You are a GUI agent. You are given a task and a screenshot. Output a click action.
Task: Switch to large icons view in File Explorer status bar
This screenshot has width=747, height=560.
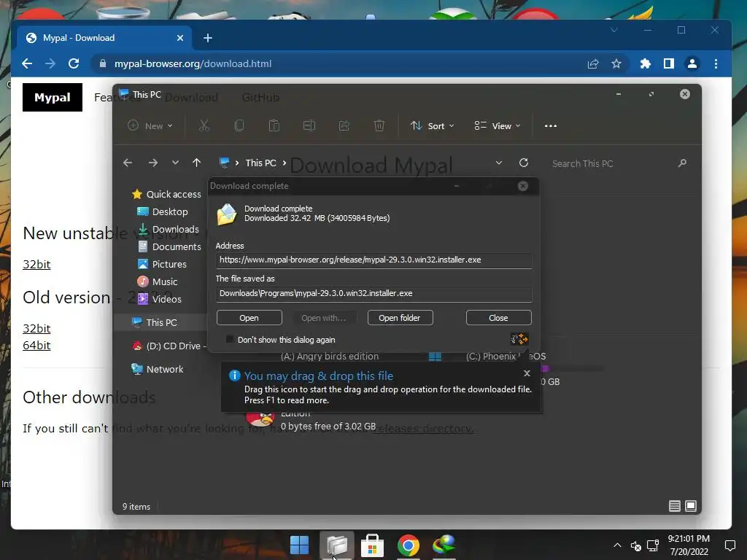691,506
